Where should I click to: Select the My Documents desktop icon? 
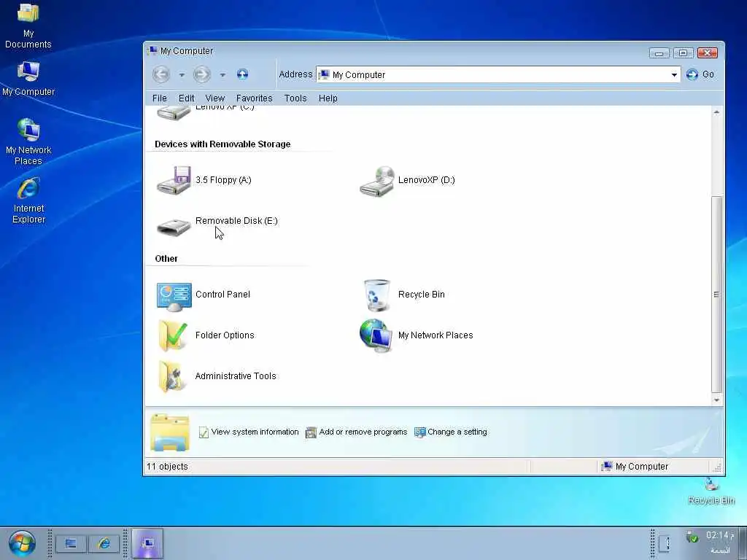(x=28, y=26)
